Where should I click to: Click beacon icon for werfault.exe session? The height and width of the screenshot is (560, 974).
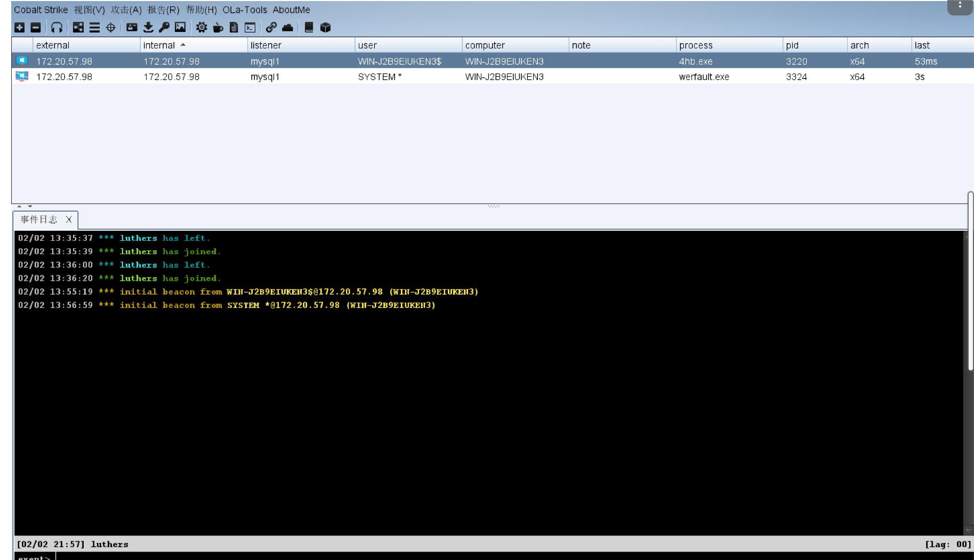pyautogui.click(x=22, y=76)
